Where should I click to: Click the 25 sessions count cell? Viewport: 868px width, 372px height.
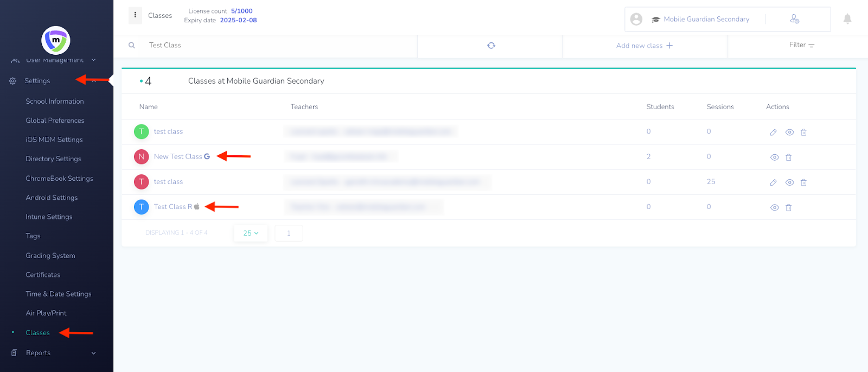click(711, 182)
